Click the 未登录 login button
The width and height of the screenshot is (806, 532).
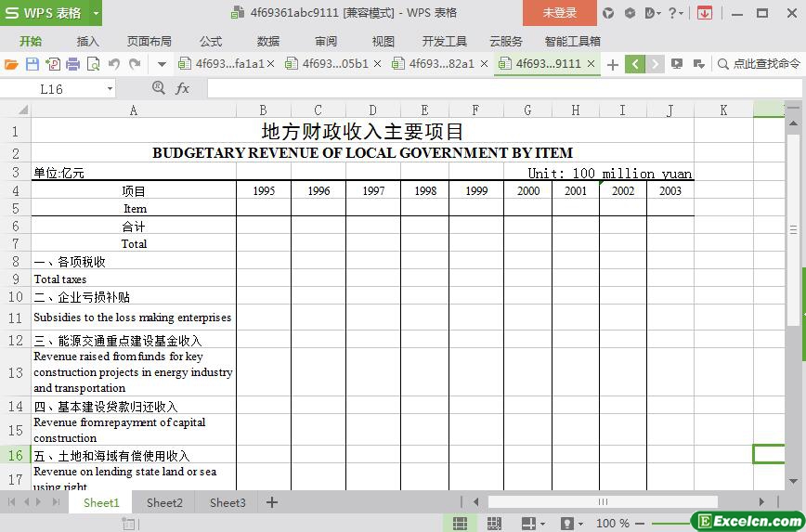560,13
